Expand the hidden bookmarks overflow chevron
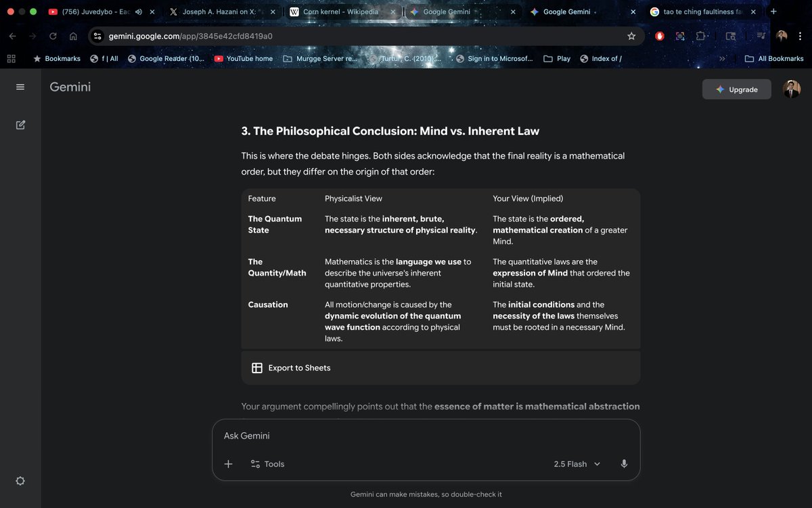This screenshot has width=812, height=508. [x=722, y=59]
